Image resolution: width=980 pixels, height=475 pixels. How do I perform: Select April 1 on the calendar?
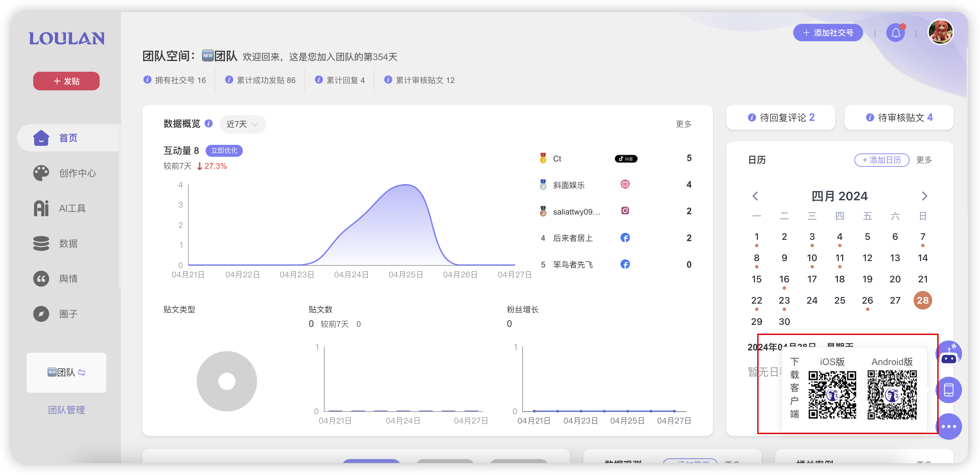tap(757, 237)
